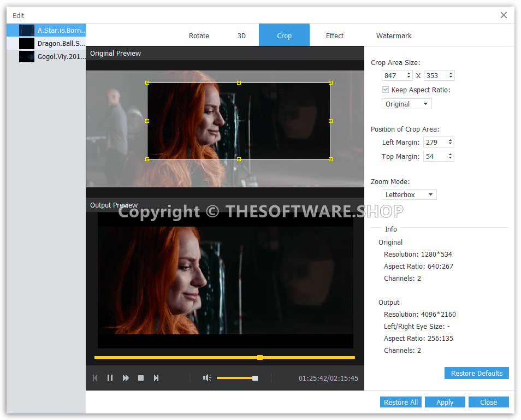
Task: Click Aspect Ratio: 640:267 text
Action: 418,266
